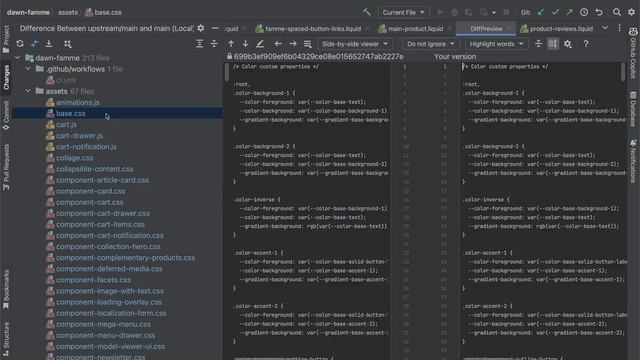The image size is (640, 360).
Task: Click the left diff pane scrollbar
Action: coord(226,72)
